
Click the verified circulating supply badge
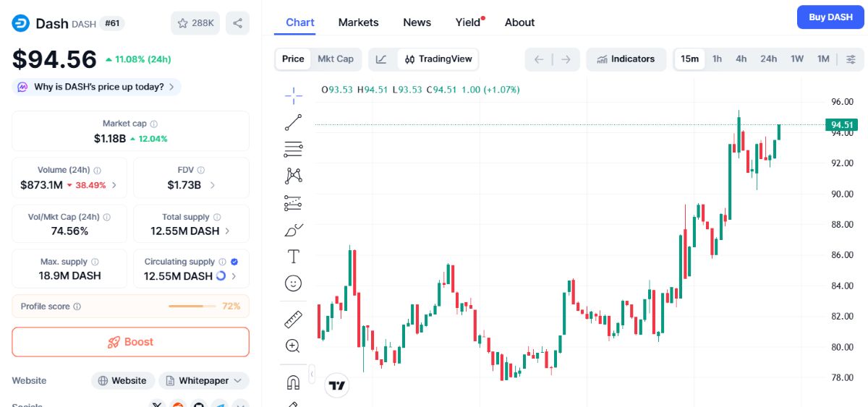tap(234, 262)
